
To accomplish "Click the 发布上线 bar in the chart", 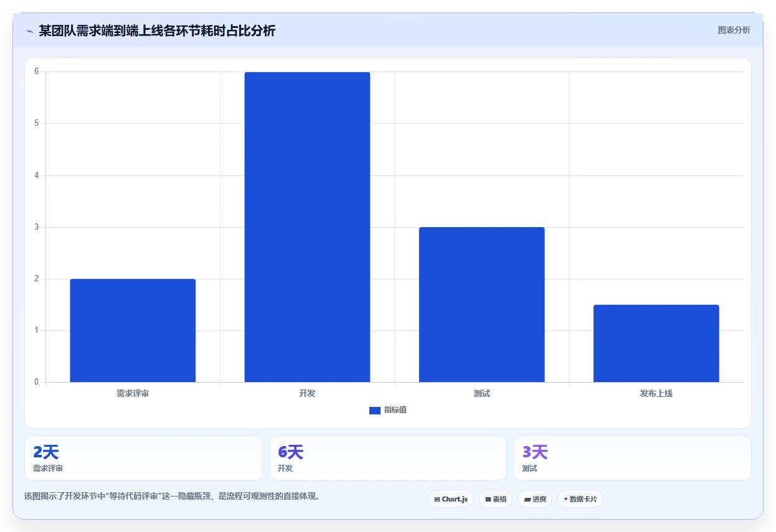I will [656, 343].
